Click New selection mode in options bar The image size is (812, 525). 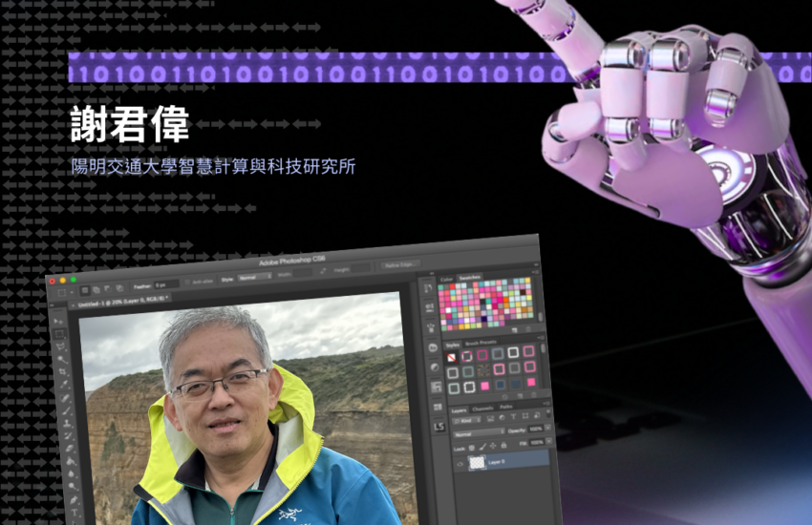tap(85, 290)
